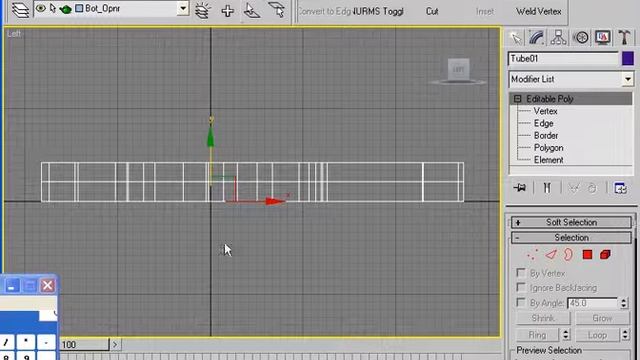Click the Loop shift spinner arrows
The image size is (640, 360).
tap(625, 335)
